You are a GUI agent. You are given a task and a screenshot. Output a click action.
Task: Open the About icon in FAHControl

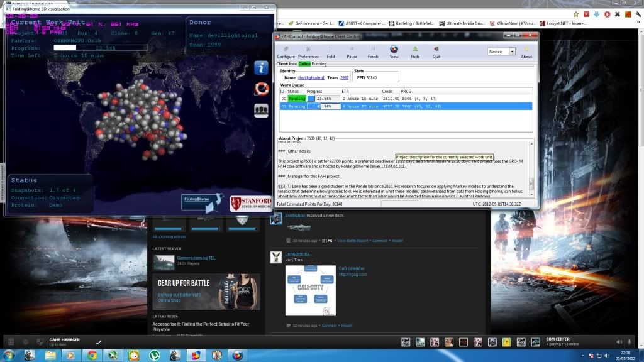[x=526, y=51]
